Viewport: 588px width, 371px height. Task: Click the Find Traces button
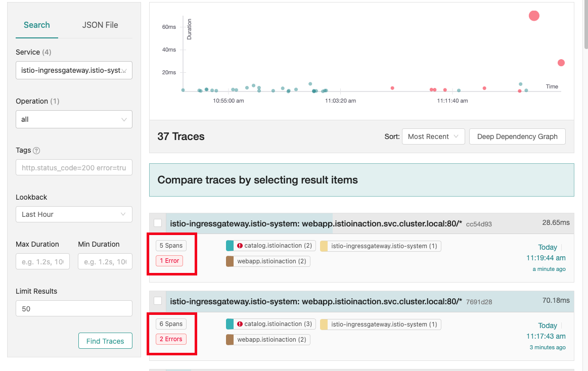105,341
